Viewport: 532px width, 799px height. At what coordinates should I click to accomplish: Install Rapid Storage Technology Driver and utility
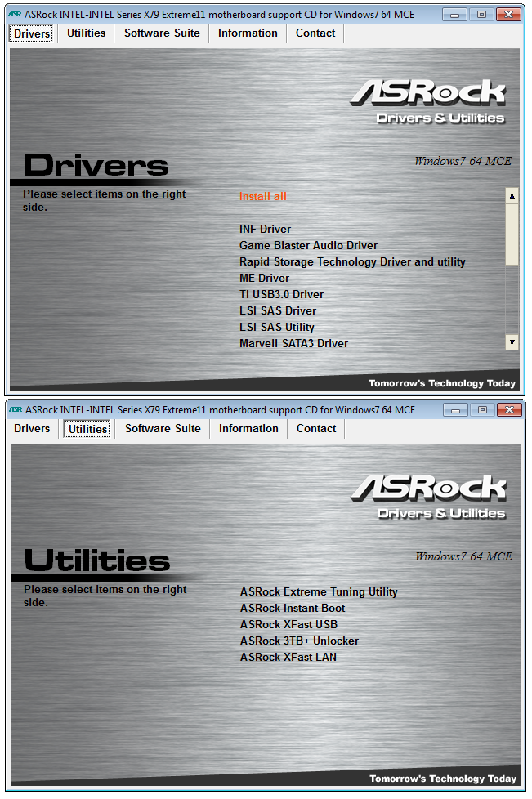click(352, 262)
